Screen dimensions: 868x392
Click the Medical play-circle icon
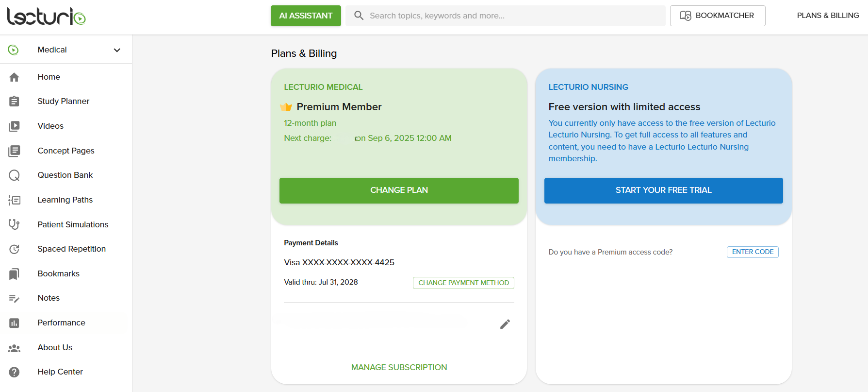coord(14,50)
